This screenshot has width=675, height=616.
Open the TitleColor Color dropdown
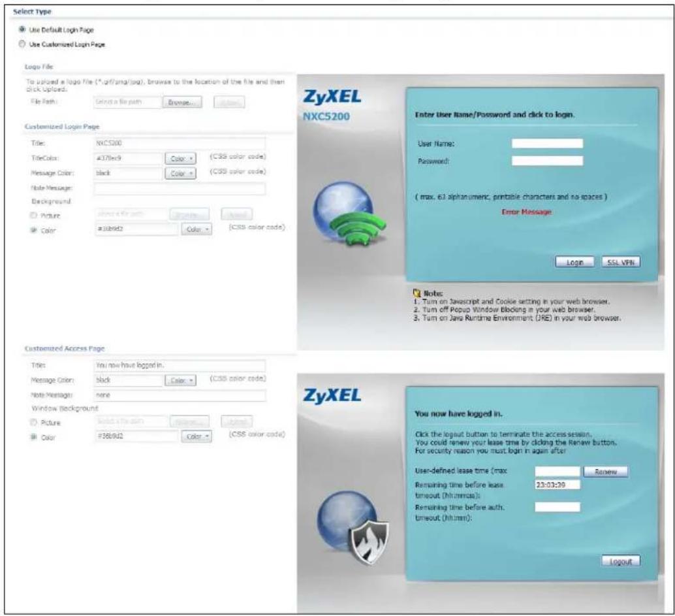(180, 159)
